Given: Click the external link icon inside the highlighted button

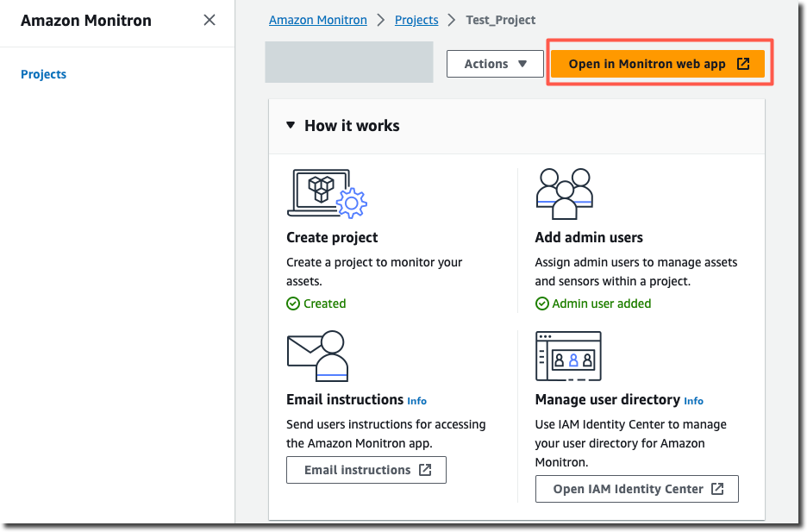Looking at the screenshot, I should [743, 63].
